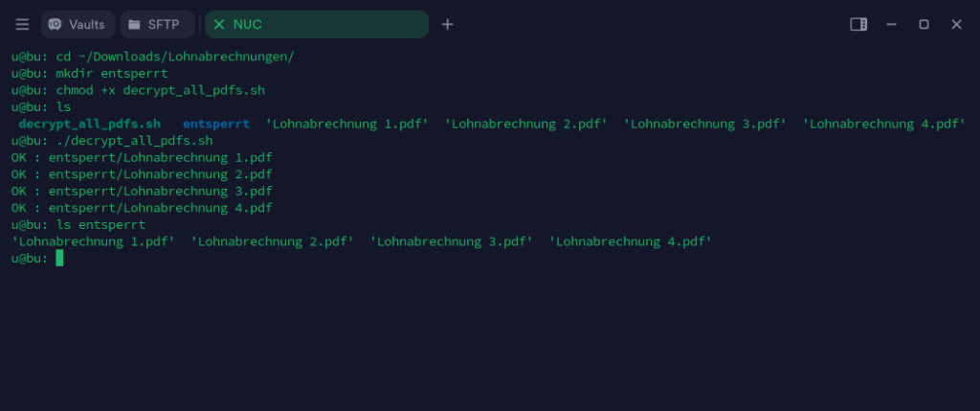Click the green terminal cursor block
Image resolution: width=980 pixels, height=411 pixels.
(59, 258)
